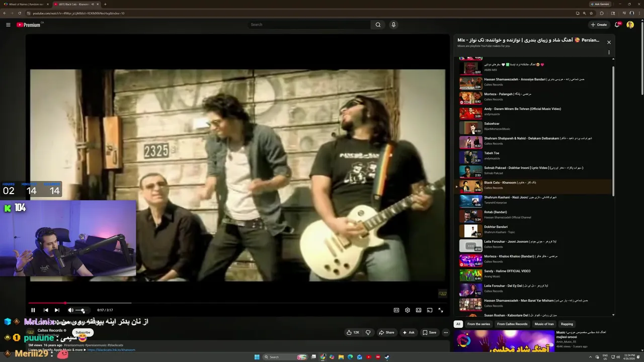Viewport: 644px width, 362px height.
Task: Adjust the volume slider
Action: click(80, 310)
